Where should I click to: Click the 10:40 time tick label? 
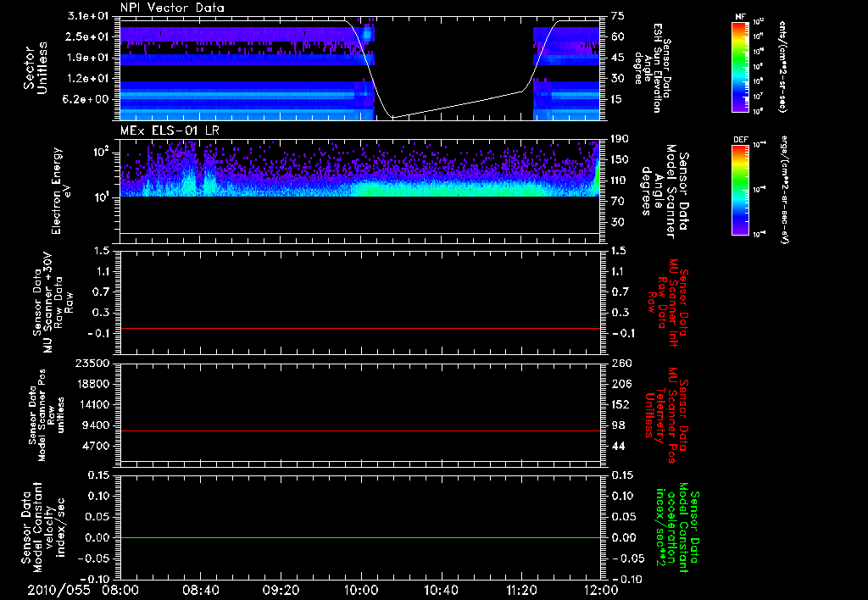[441, 590]
